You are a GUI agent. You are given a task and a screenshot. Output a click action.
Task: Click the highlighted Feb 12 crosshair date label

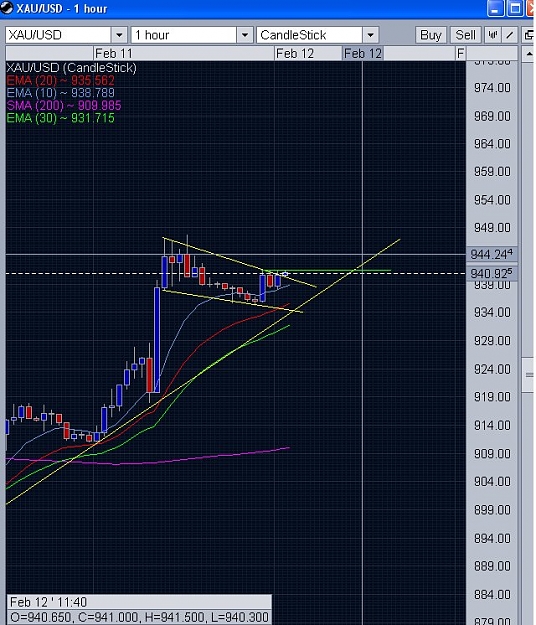point(363,53)
